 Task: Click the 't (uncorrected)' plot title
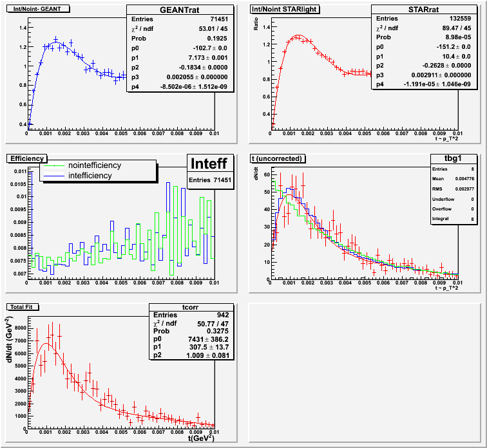pos(277,158)
